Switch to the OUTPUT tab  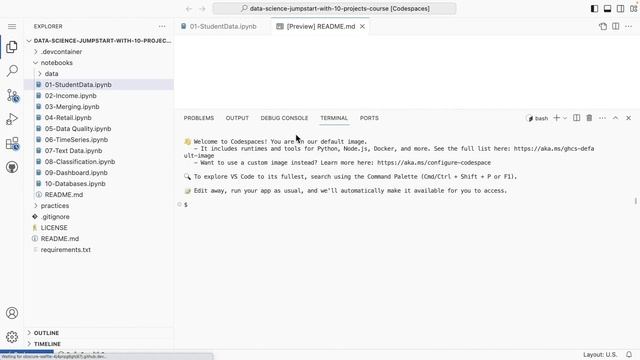(x=237, y=118)
